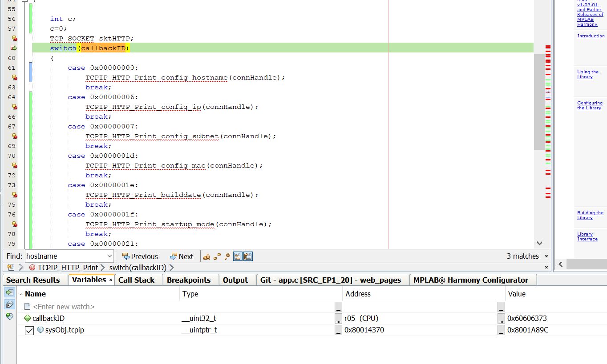The width and height of the screenshot is (607, 364).
Task: Click gutter marker beside TCPIP_HTTP_Print_config_mac line
Action: click(14, 165)
